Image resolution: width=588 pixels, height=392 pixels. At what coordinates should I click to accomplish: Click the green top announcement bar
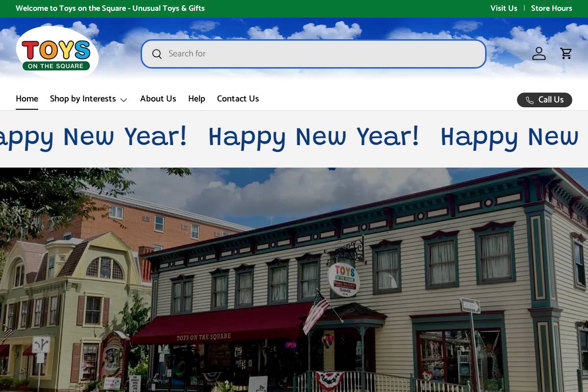[294, 8]
